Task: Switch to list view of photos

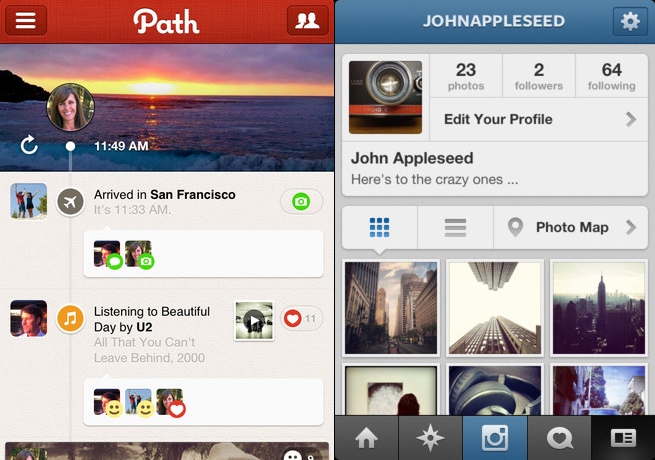Action: point(455,228)
